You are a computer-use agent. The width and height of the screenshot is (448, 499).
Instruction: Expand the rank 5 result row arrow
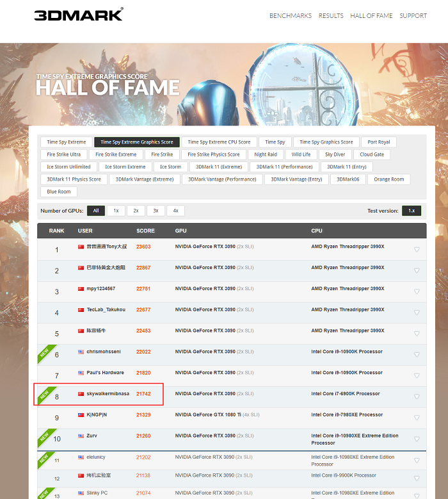click(x=417, y=334)
